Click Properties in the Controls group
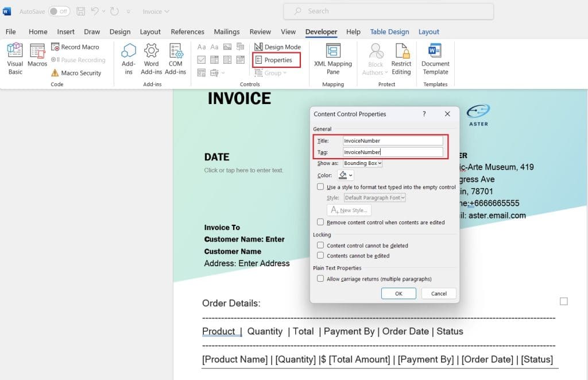 [277, 60]
